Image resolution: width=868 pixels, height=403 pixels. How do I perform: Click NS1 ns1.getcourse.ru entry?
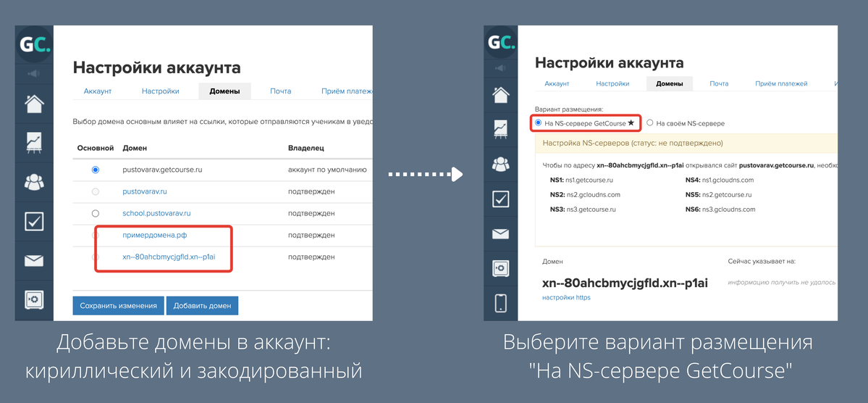point(581,180)
